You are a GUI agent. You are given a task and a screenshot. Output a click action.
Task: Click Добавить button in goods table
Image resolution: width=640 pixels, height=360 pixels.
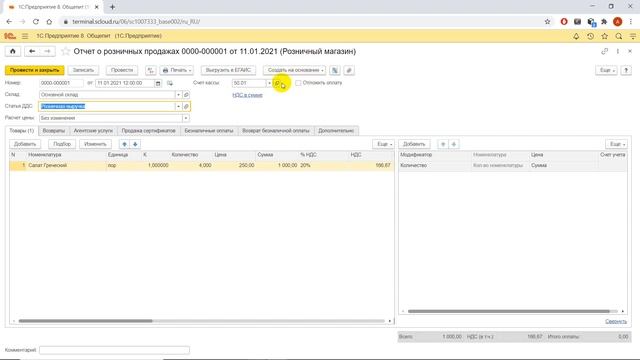coord(25,144)
